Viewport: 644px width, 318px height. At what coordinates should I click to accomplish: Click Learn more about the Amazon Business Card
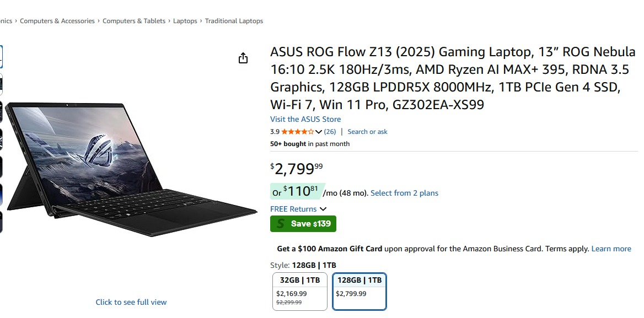(x=611, y=249)
